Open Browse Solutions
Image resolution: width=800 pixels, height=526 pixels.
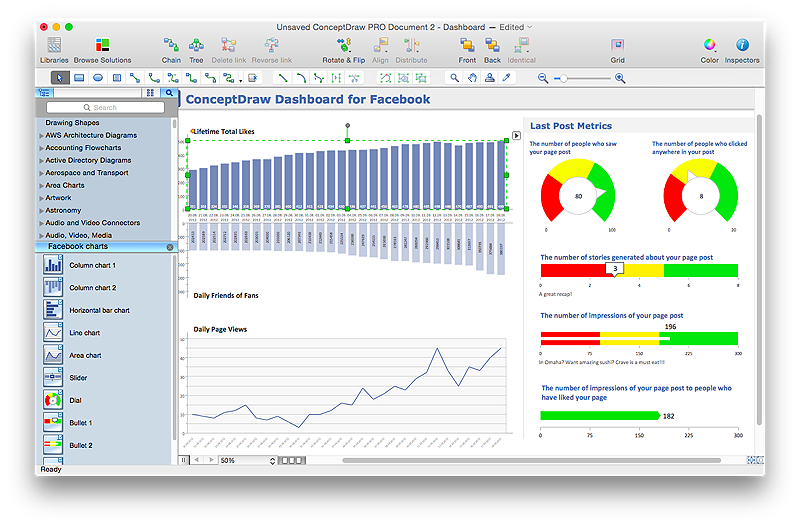pyautogui.click(x=102, y=50)
